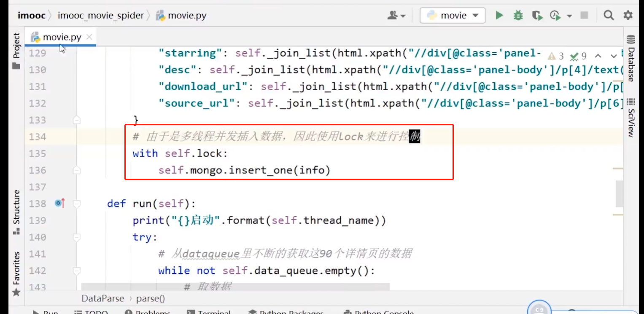Place cursor on 'with self.lock:' line

pyautogui.click(x=180, y=153)
